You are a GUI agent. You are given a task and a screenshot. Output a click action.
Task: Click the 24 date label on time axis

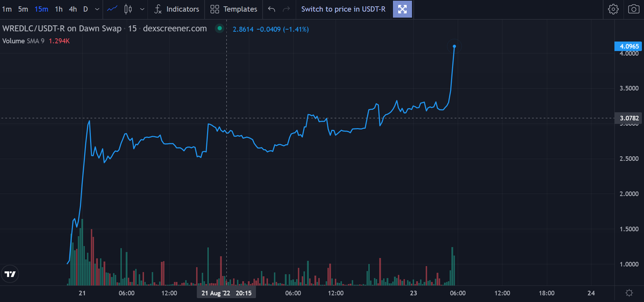[x=591, y=293]
